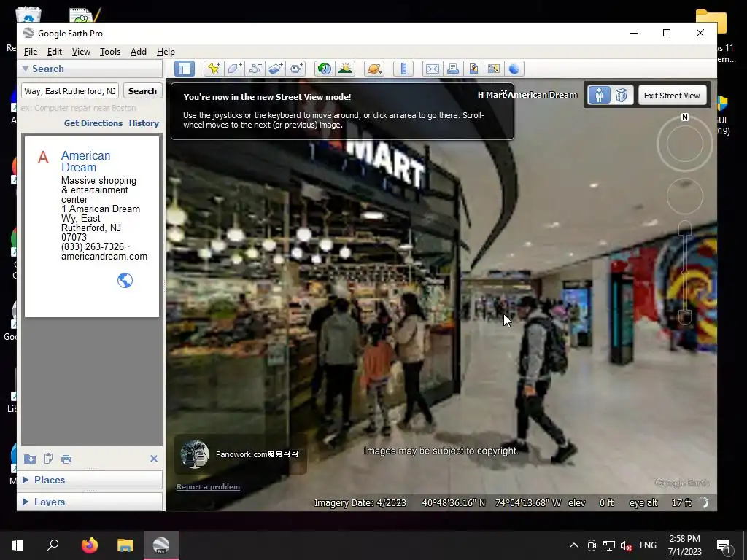The width and height of the screenshot is (747, 560).
Task: Open the Windows Start menu
Action: (x=18, y=545)
